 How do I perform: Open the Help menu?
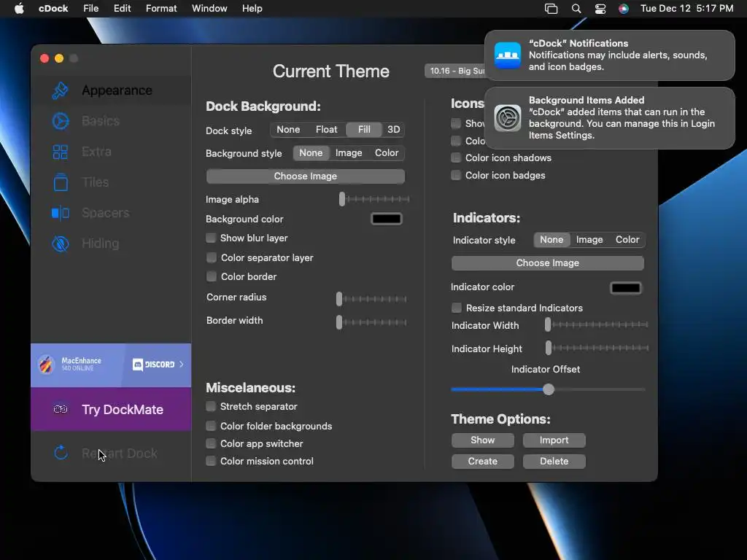[252, 9]
